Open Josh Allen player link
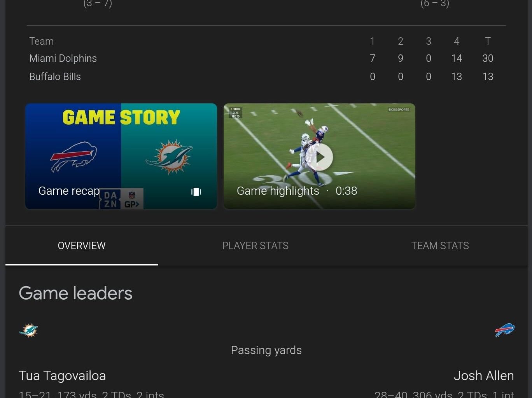Image resolution: width=532 pixels, height=398 pixels. coord(484,376)
